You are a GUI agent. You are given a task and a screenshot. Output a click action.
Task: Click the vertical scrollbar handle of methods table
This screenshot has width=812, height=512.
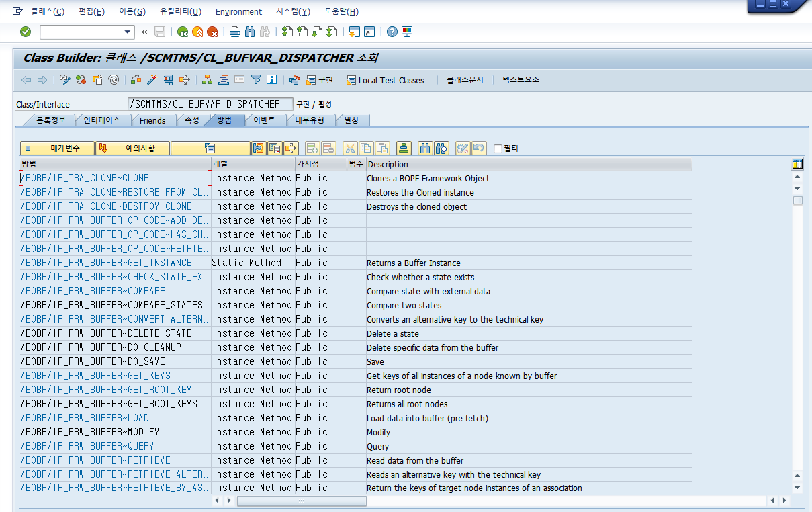coord(797,200)
